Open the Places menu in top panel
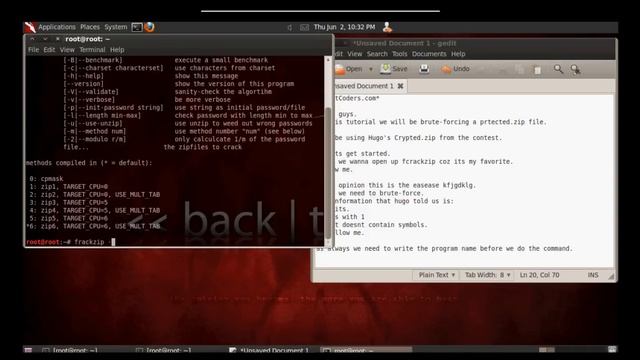The height and width of the screenshot is (360, 640). click(90, 27)
